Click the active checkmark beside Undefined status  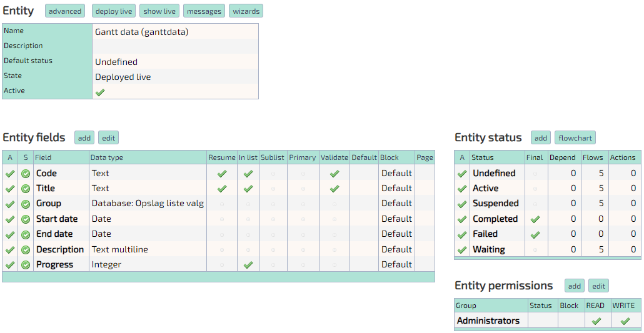(x=462, y=174)
